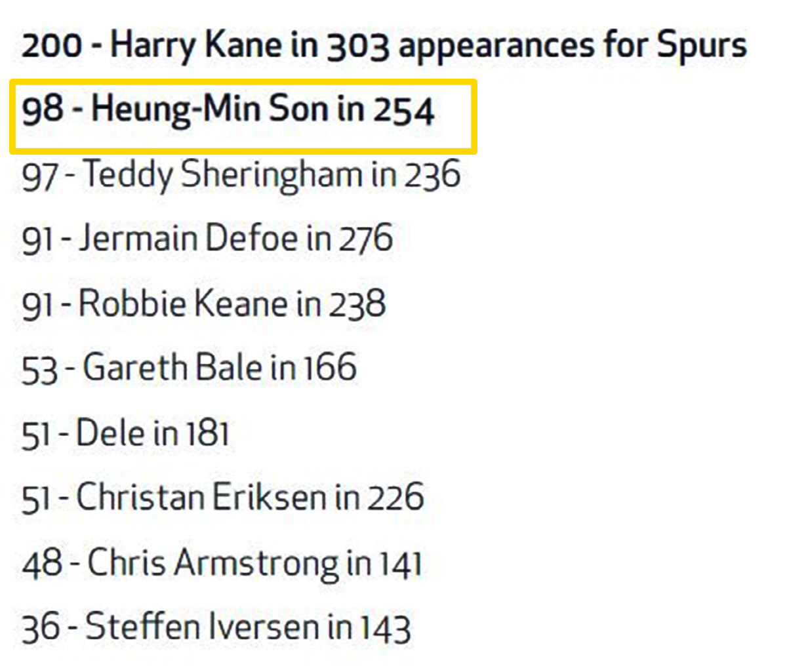Click the Gareth Bale name

[173, 368]
